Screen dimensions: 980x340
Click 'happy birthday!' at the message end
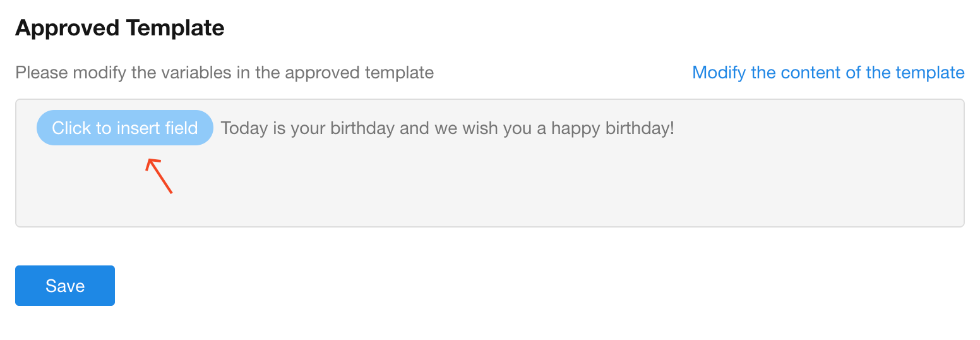point(612,128)
